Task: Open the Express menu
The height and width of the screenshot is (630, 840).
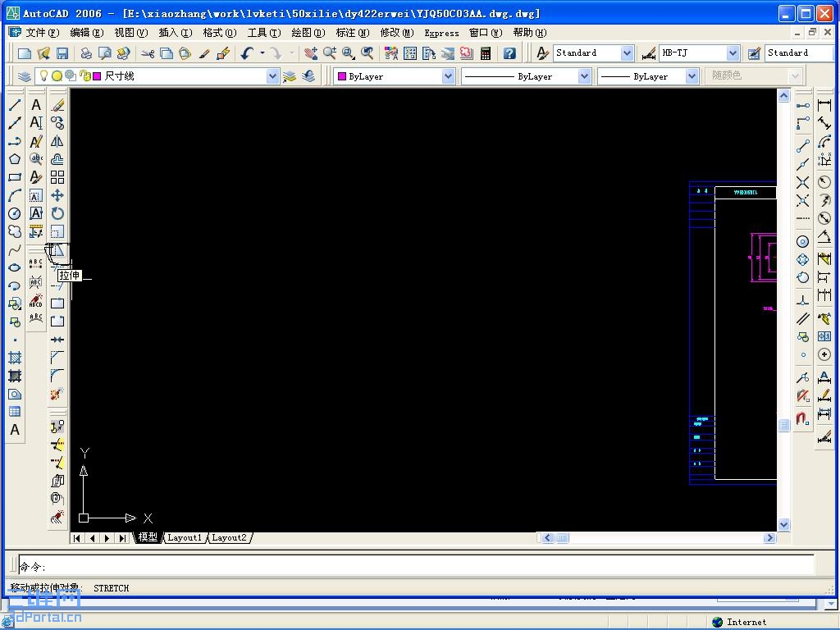Action: tap(441, 33)
